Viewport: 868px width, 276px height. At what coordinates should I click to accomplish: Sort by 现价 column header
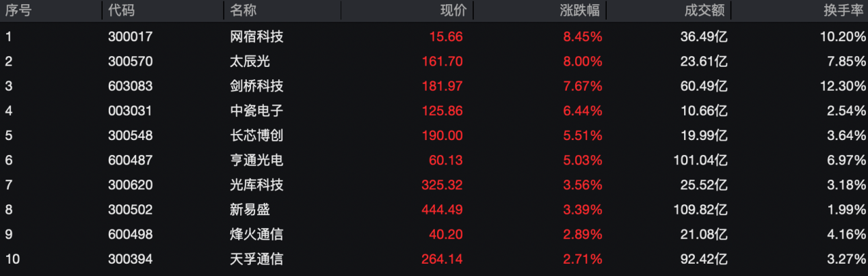(x=452, y=11)
